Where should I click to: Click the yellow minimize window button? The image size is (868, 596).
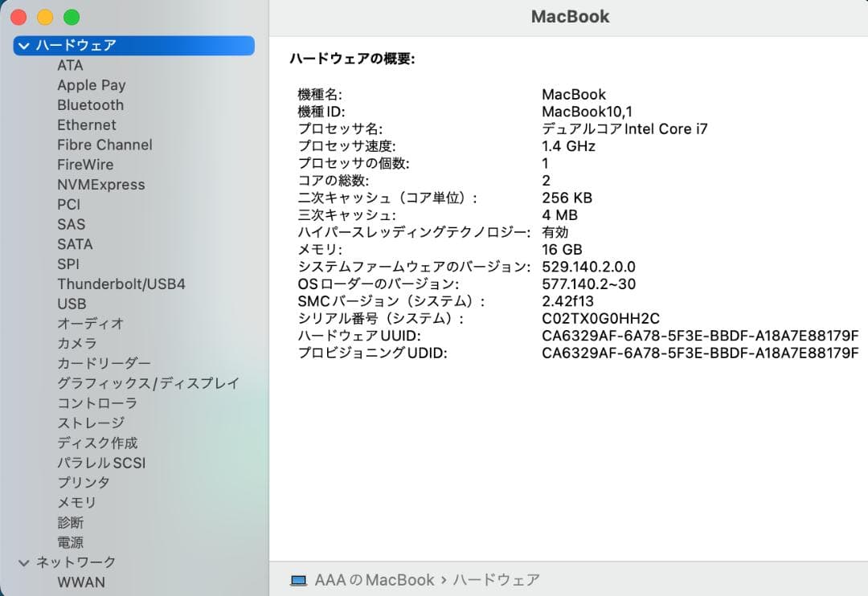coord(45,17)
